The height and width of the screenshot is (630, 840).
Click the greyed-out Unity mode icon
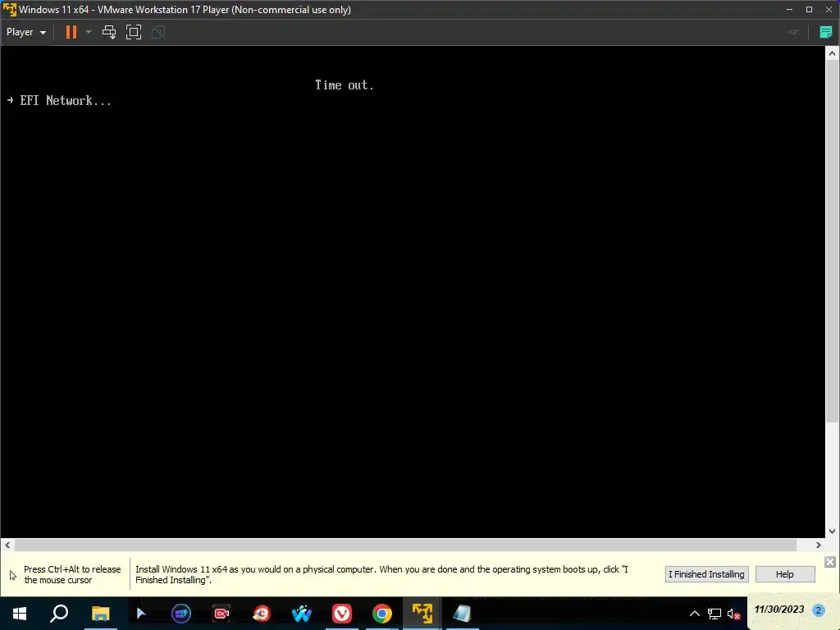coord(158,32)
